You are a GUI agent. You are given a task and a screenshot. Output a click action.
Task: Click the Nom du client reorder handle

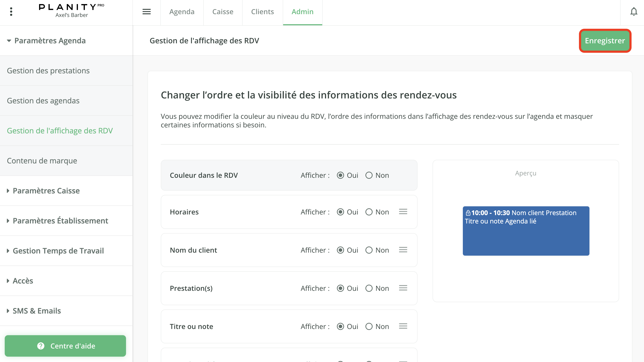(403, 250)
